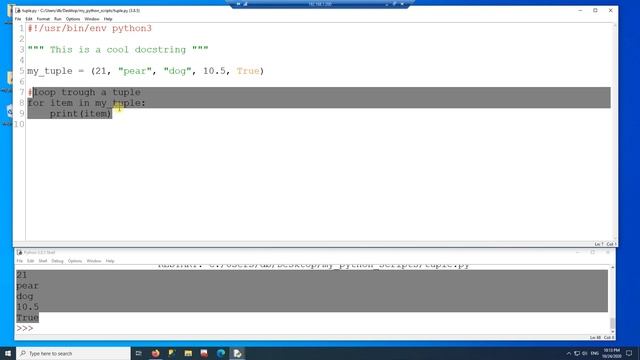Click the '#loop trough a tuple' comment
This screenshot has width=640, height=360.
pyautogui.click(x=84, y=92)
